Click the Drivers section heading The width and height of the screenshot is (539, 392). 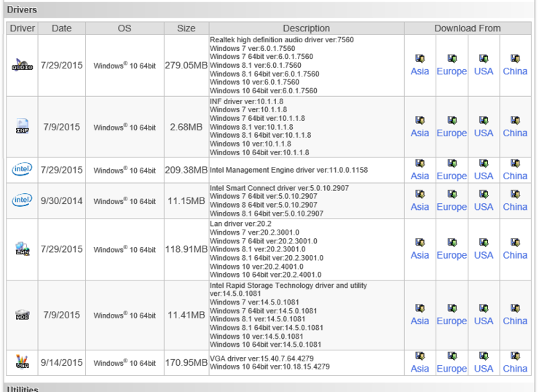(22, 10)
